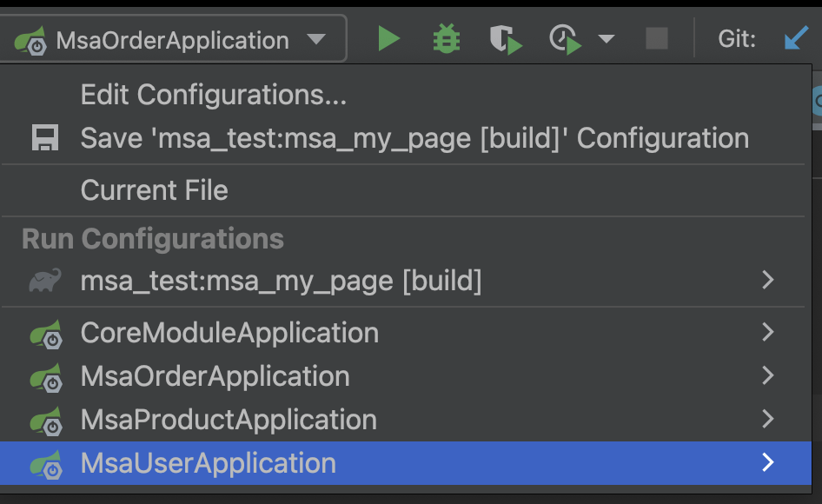Screen dimensions: 822x504
Task: Click the Spring Boot icon beside CoreModuleApplication
Action: coord(46,334)
